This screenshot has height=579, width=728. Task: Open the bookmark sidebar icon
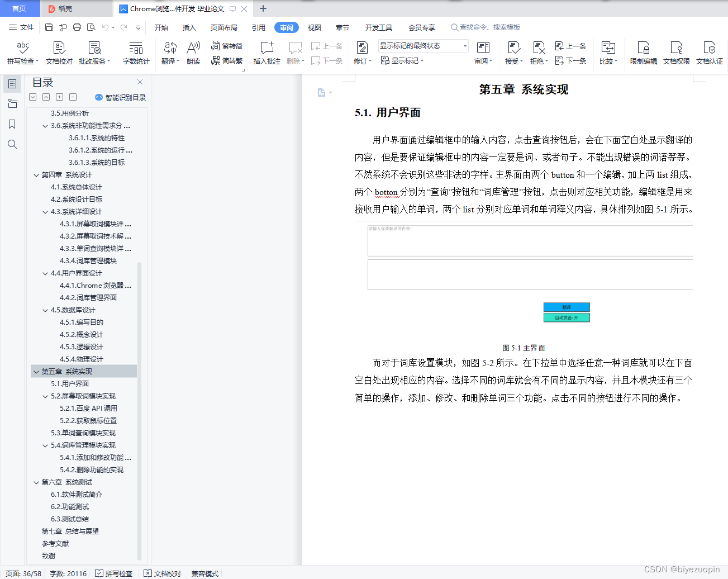coord(12,124)
